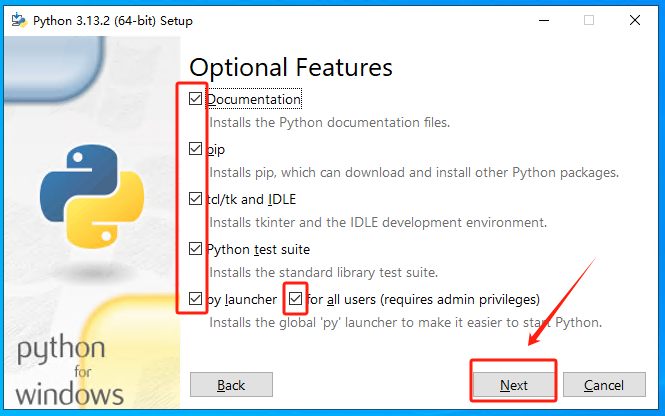Screen dimensions: 665x416
Task: Click the global 'py' launcher description text
Action: click(x=405, y=323)
